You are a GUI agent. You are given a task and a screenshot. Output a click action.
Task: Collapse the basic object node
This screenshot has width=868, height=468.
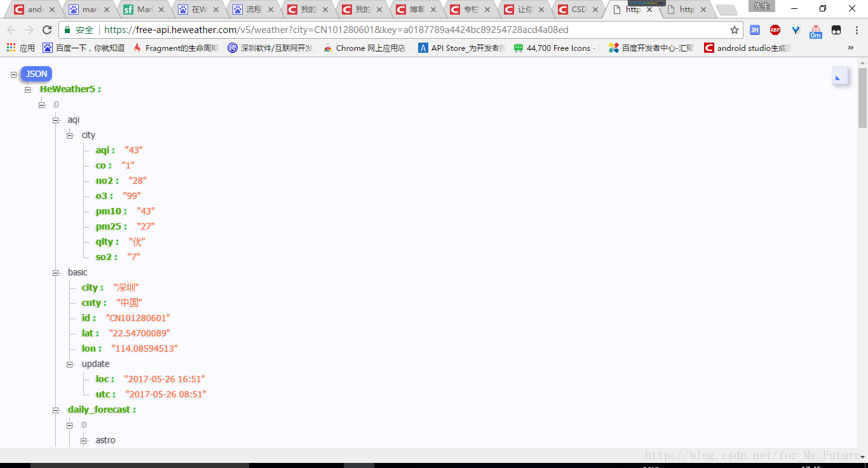pyautogui.click(x=56, y=273)
